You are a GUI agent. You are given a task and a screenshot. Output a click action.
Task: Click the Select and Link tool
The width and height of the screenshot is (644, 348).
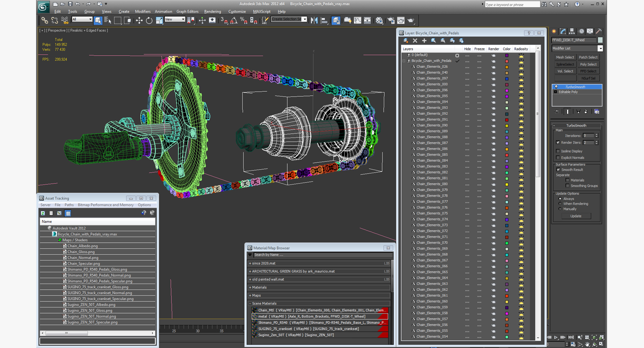[44, 20]
